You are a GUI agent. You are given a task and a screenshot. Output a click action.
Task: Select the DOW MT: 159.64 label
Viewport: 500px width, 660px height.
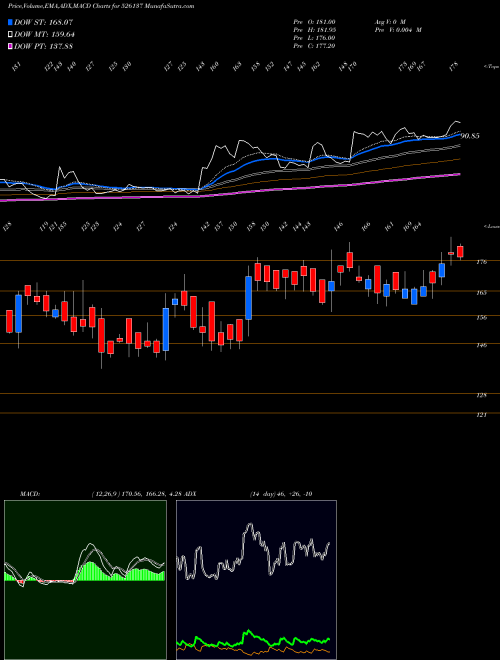click(x=44, y=34)
